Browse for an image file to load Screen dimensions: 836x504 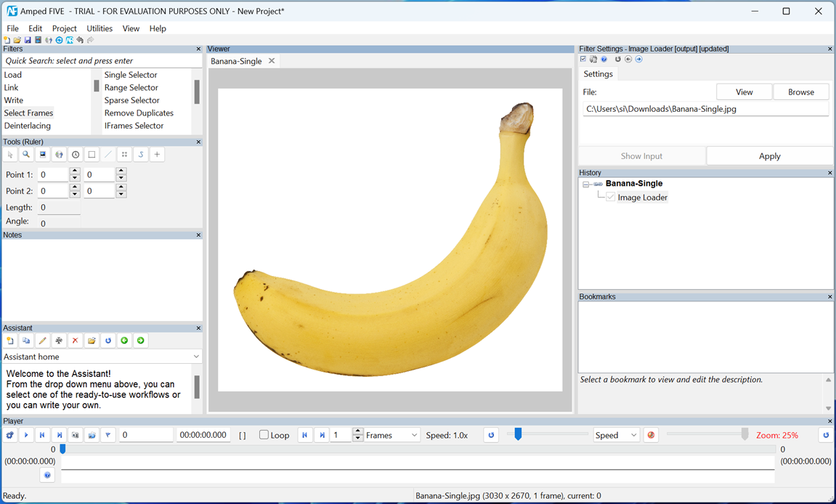[x=800, y=92]
